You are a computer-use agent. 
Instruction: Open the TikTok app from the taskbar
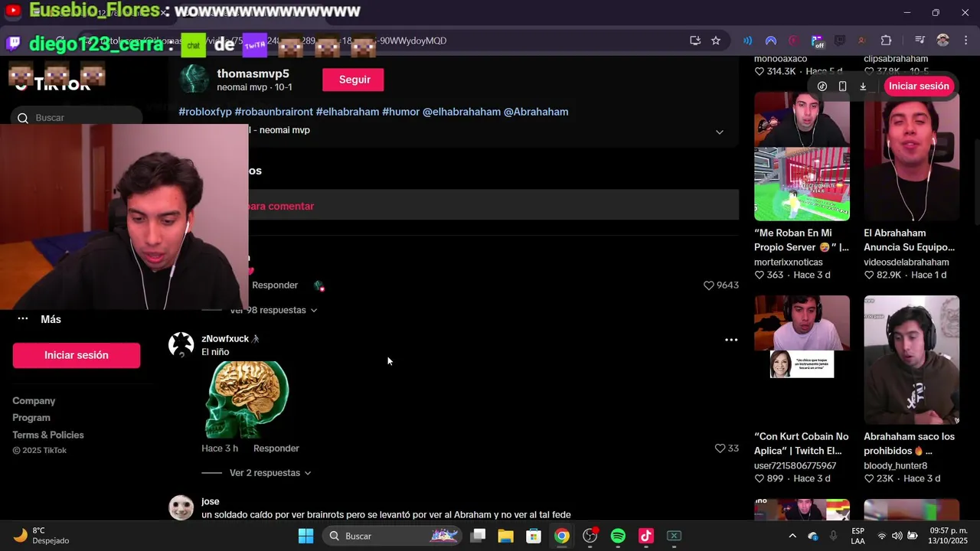click(645, 536)
